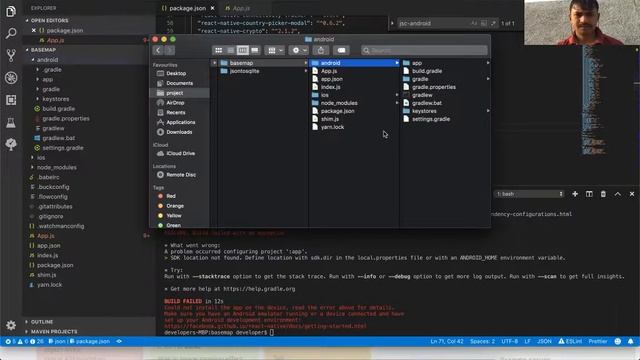Open the Extensions view
640x360 pixels.
[x=11, y=100]
